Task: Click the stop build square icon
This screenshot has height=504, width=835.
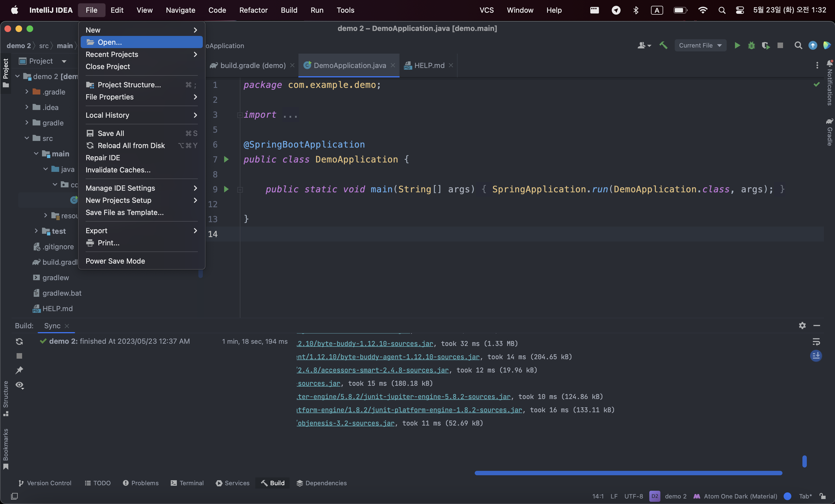Action: (x=19, y=356)
